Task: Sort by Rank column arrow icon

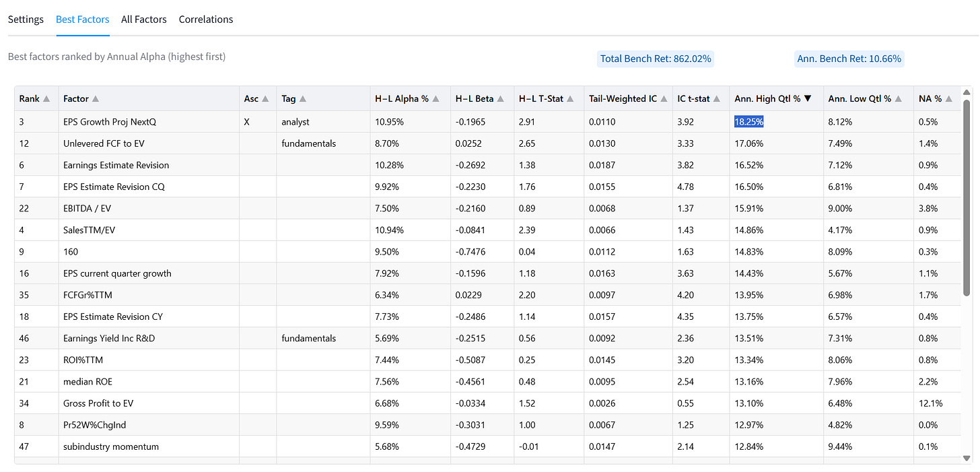Action: tap(46, 99)
